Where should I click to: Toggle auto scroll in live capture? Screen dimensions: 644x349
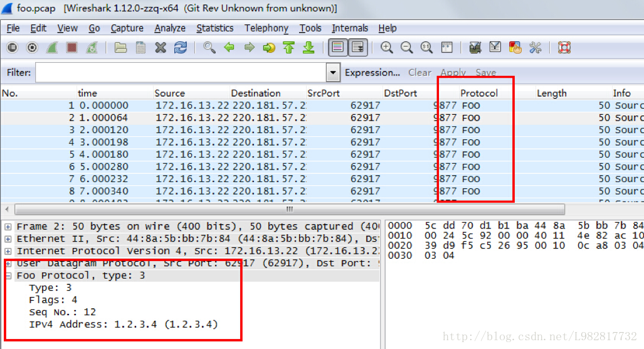(x=357, y=48)
